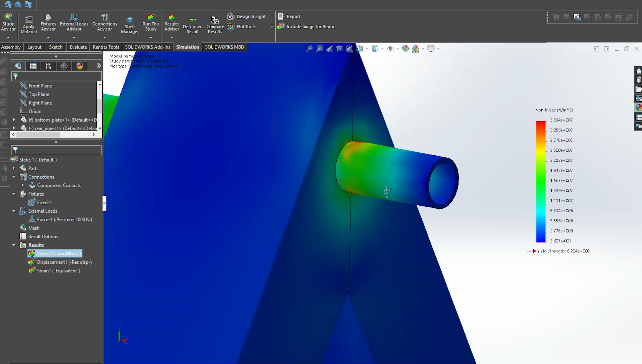Screen dimensions: 642x364
Task: Expand the bottom_plate<1> component
Action: point(14,120)
